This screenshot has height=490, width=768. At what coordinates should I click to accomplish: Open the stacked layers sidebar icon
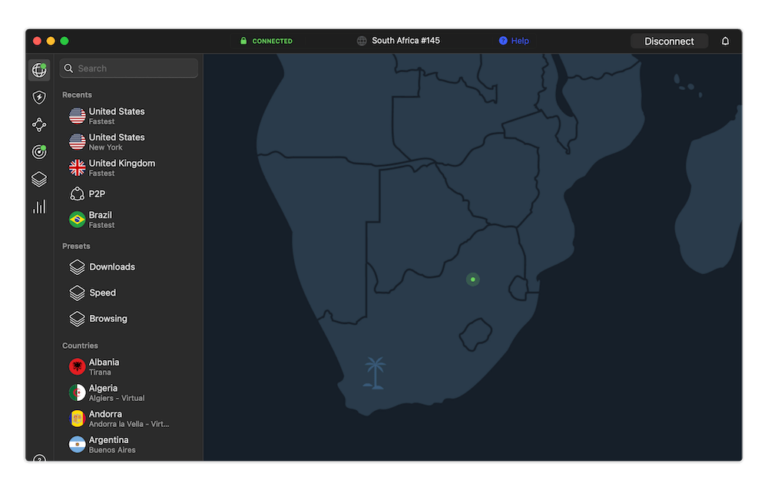coord(39,180)
